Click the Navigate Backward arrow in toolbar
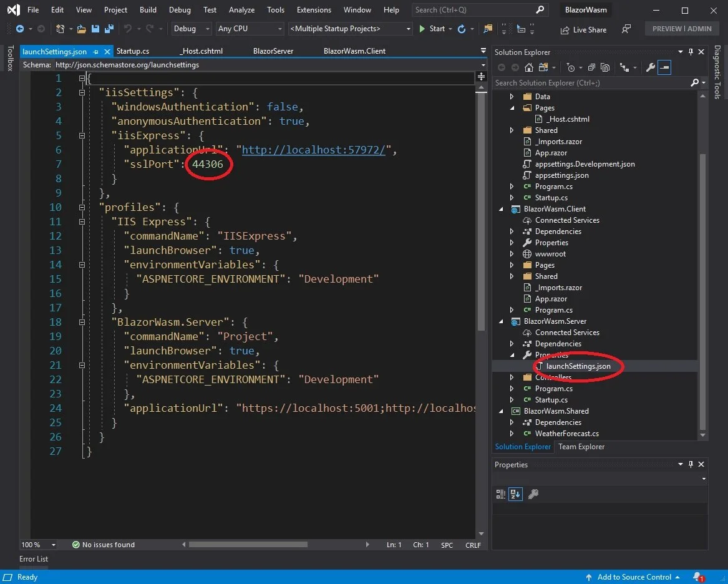This screenshot has height=584, width=728. 20,29
